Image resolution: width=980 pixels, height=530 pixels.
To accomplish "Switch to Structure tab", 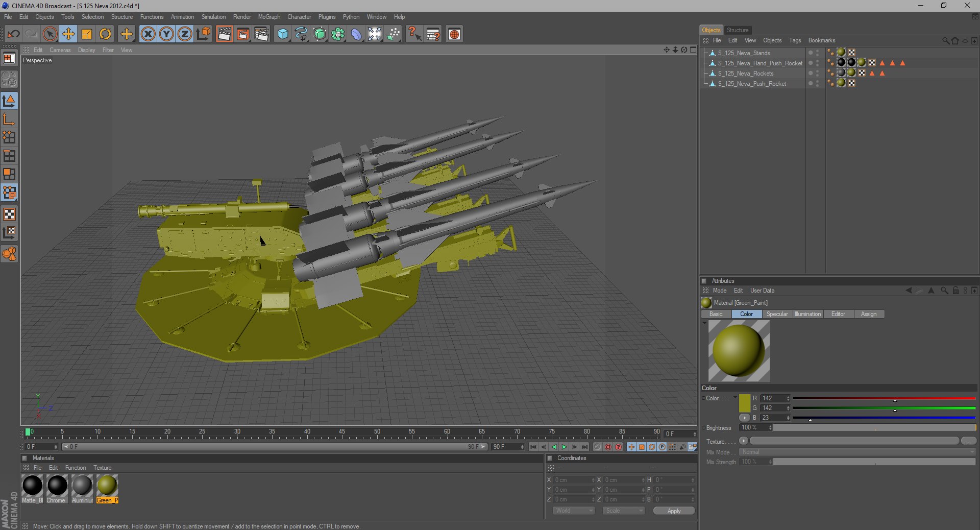I will [737, 30].
